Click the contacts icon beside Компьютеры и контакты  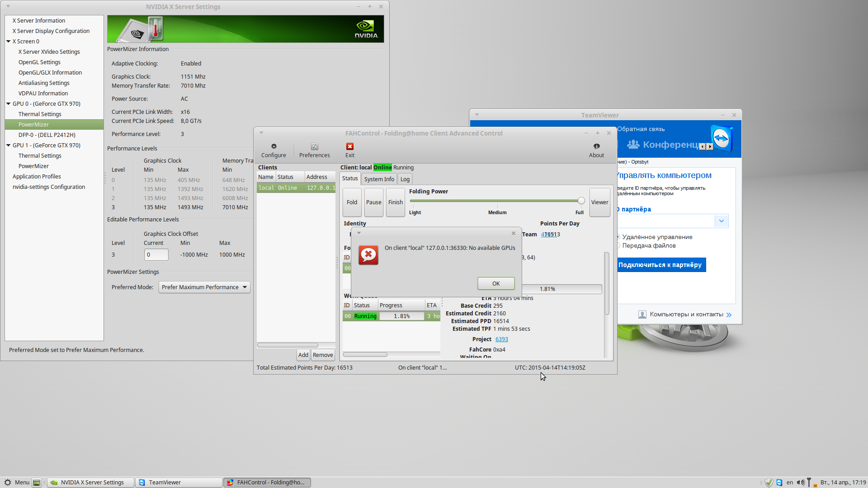[x=642, y=314]
